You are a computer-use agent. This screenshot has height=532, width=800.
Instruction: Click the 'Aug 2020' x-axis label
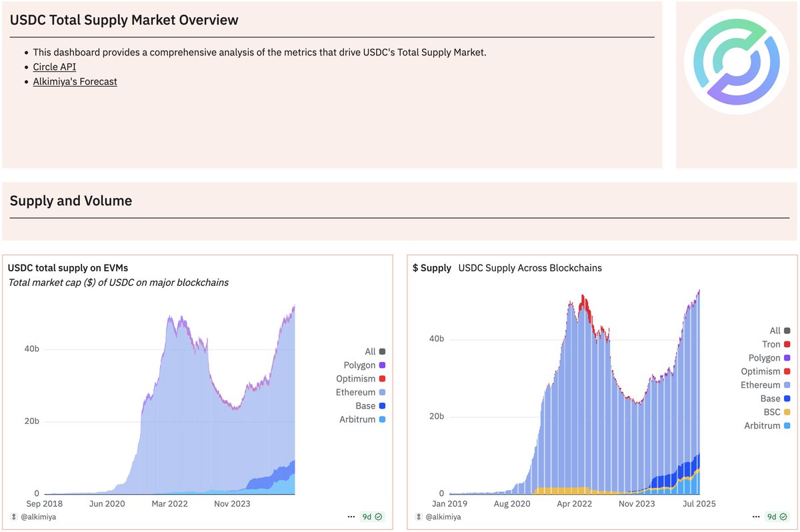[x=511, y=503]
